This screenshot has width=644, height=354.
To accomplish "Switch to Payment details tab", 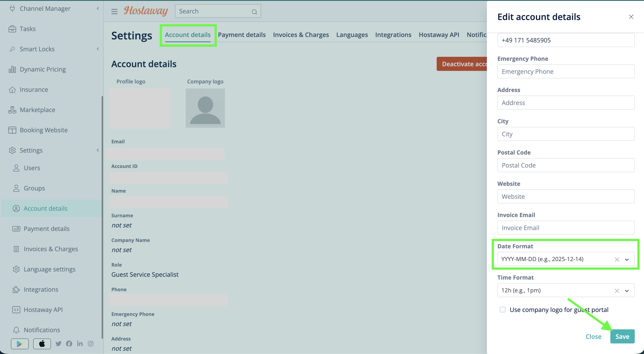I will click(x=242, y=35).
